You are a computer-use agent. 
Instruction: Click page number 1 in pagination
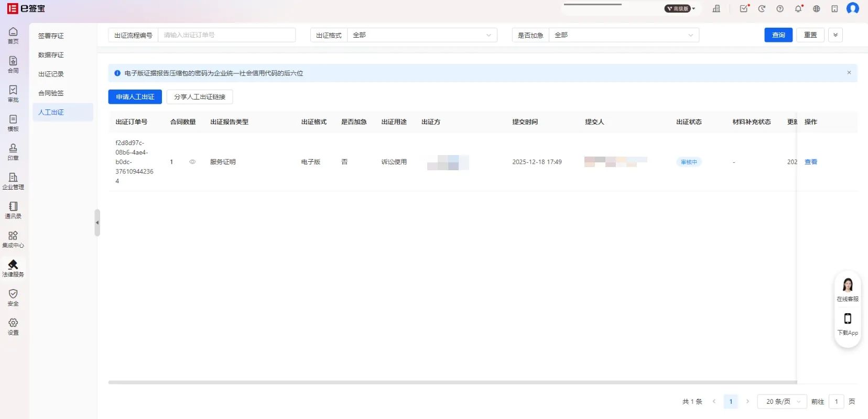731,402
